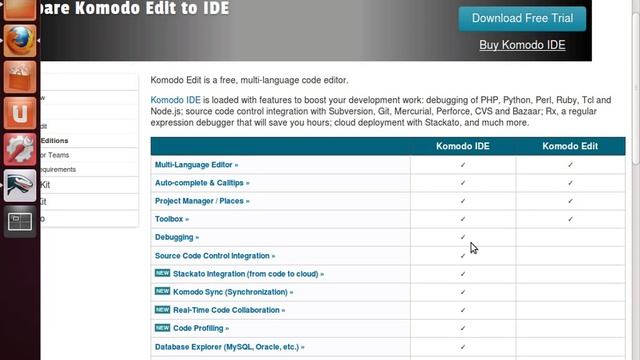Open the workspace switcher icon

[20, 222]
